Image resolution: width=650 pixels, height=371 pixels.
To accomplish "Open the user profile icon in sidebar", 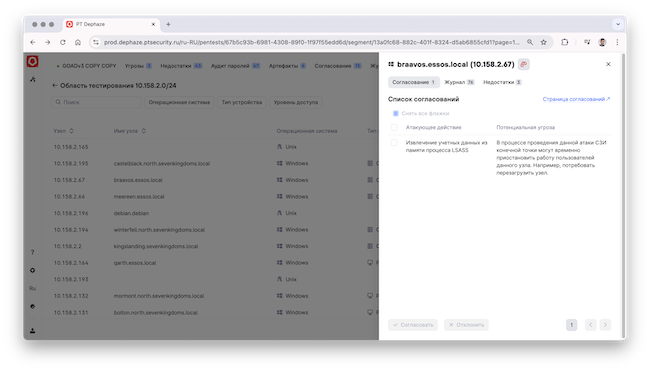I will coord(33,331).
